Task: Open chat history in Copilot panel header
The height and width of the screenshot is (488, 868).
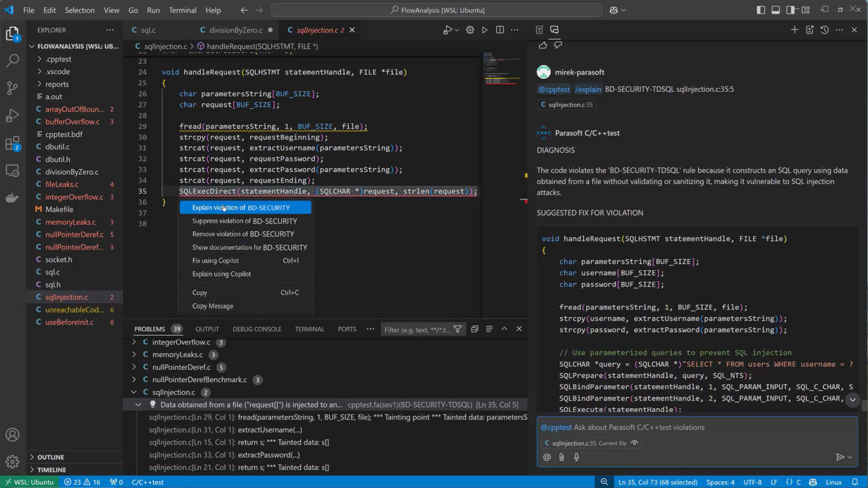Action: coord(825,30)
